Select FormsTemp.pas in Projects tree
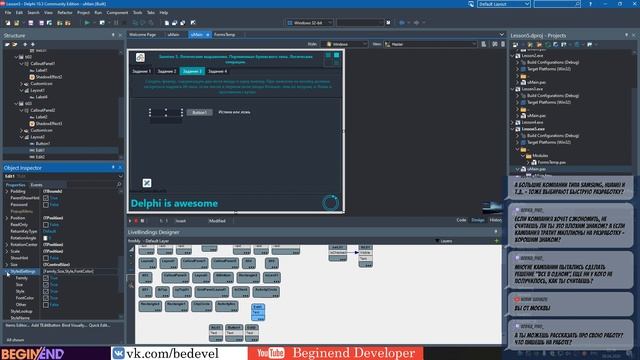The width and height of the screenshot is (640, 360). coord(551,162)
